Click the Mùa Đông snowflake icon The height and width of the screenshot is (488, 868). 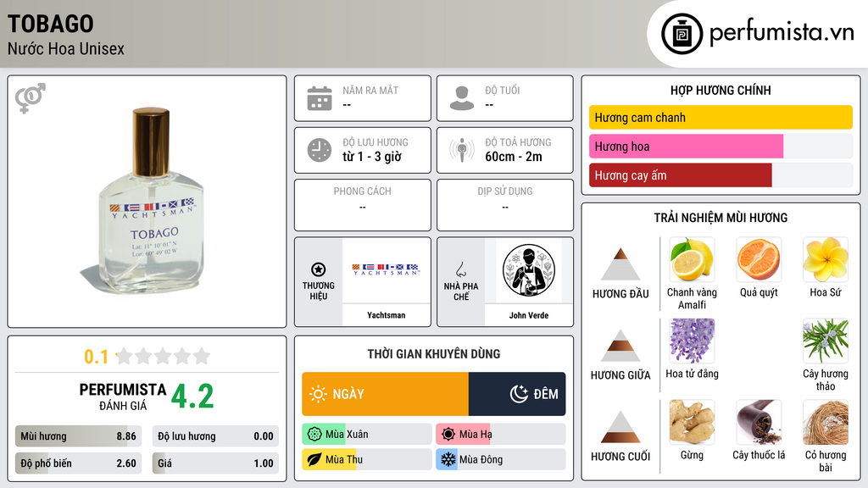448,459
